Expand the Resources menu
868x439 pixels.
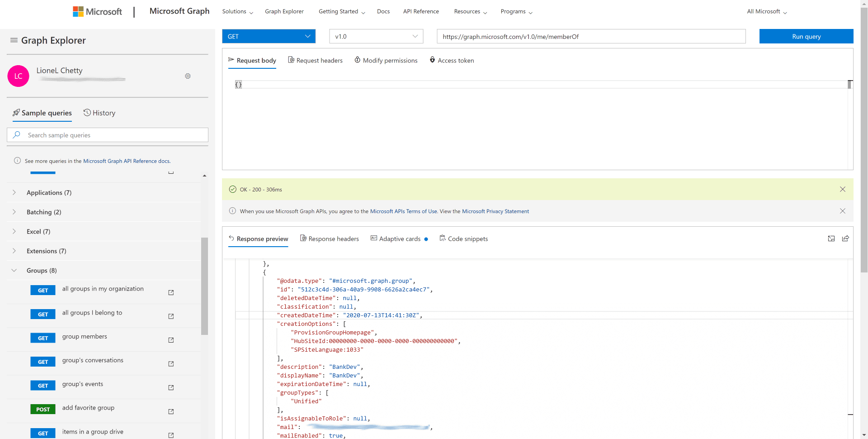(x=471, y=11)
